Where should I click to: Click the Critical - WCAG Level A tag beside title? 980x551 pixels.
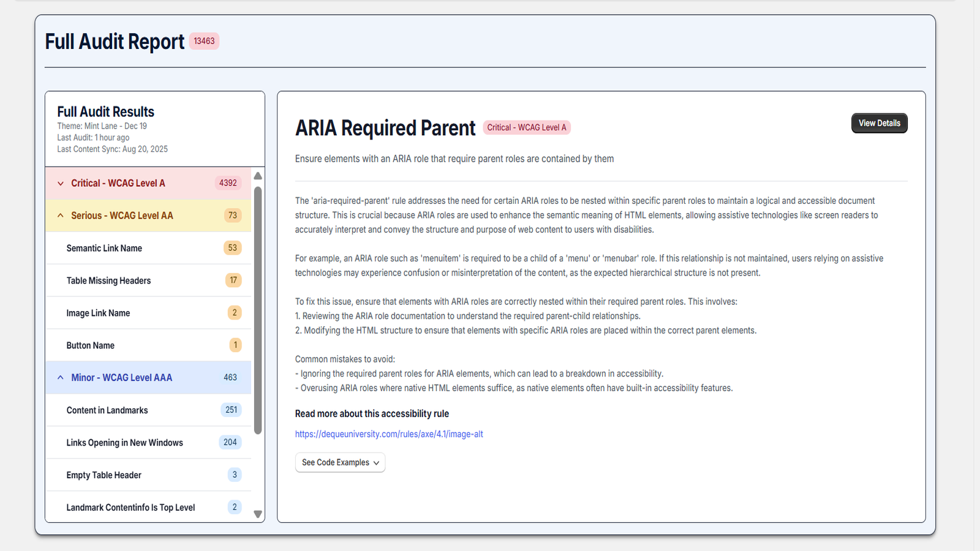click(x=527, y=127)
